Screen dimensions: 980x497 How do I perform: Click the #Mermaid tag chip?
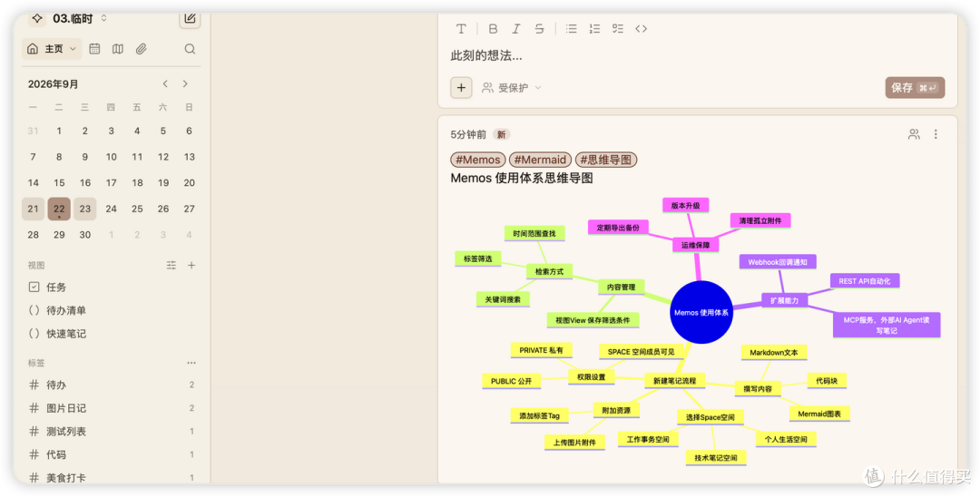point(541,160)
